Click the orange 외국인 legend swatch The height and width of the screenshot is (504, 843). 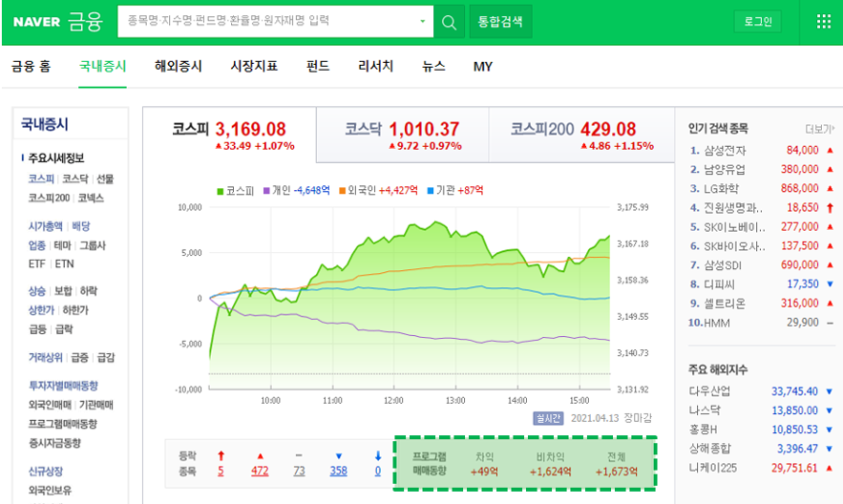click(342, 191)
